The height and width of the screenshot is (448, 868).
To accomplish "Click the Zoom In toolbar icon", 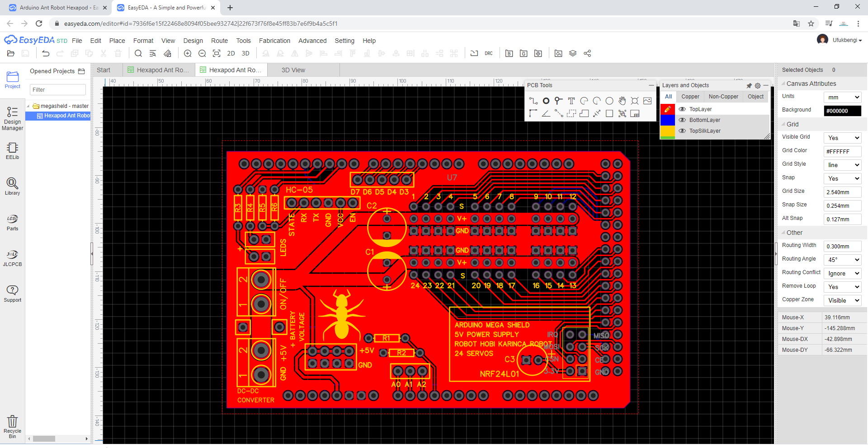I will click(x=188, y=53).
